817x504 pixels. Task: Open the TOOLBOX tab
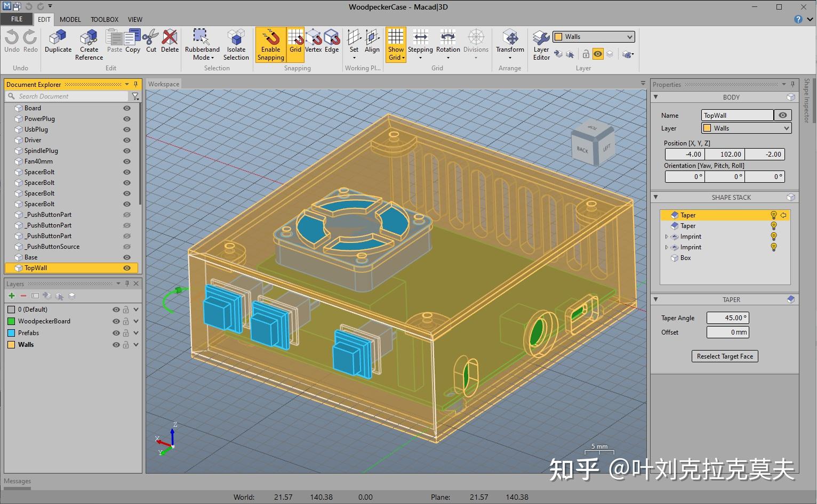105,19
